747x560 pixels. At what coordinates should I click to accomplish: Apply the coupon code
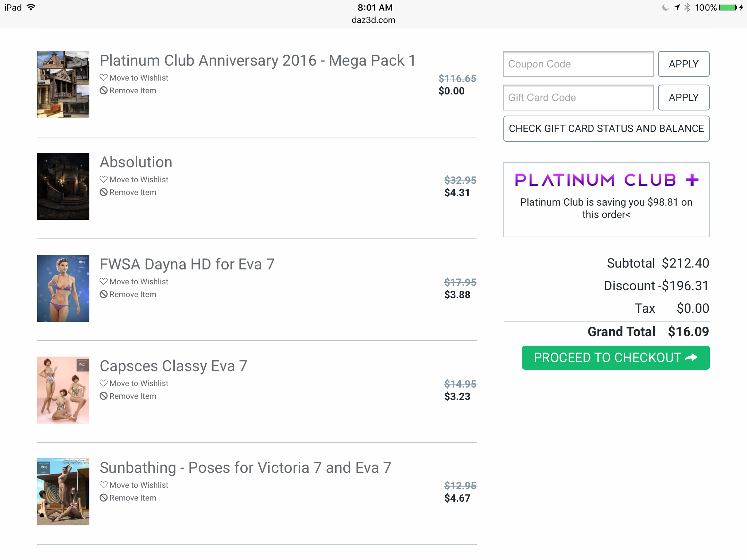point(684,64)
